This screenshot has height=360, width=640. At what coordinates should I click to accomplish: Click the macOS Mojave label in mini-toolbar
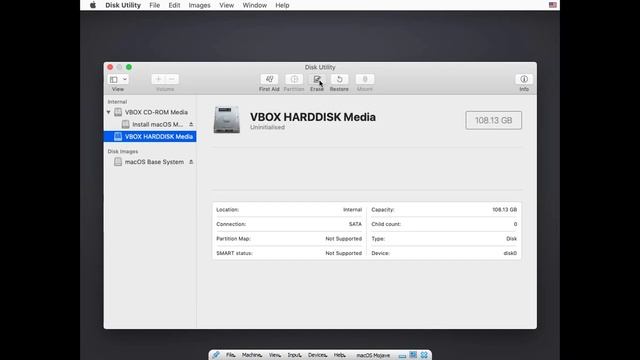point(373,355)
